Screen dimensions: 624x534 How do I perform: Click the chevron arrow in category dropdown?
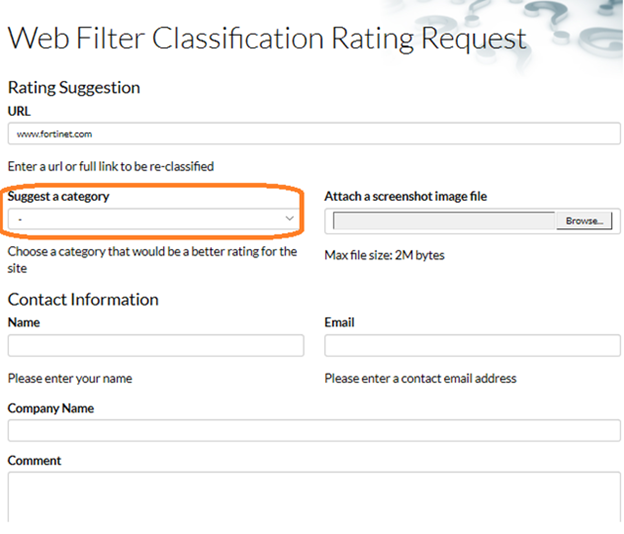tap(289, 218)
